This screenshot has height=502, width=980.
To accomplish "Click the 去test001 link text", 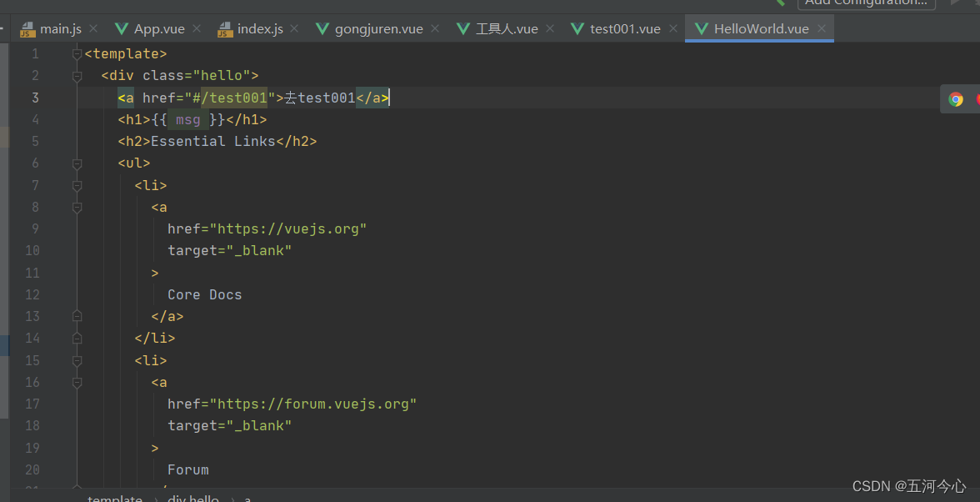I will pos(319,98).
